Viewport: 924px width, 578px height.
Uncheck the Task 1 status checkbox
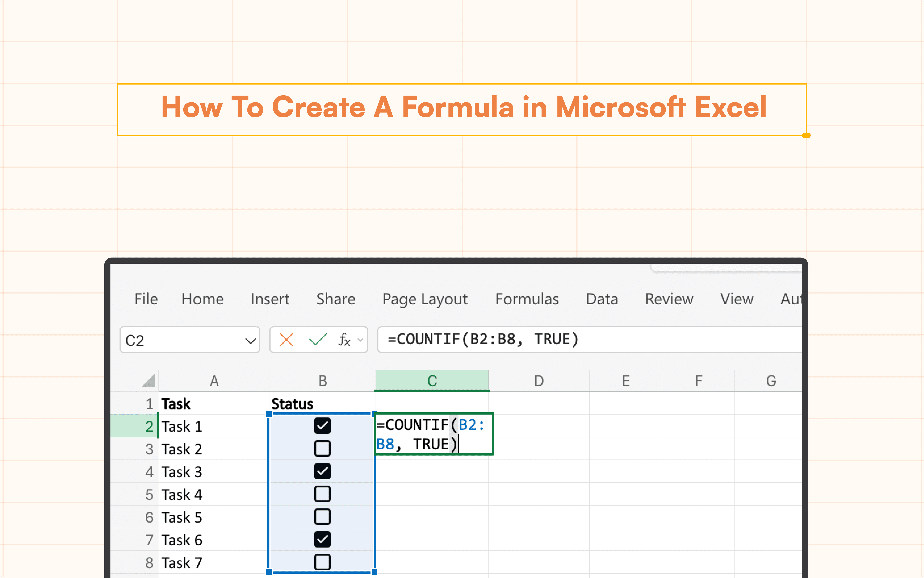[322, 426]
